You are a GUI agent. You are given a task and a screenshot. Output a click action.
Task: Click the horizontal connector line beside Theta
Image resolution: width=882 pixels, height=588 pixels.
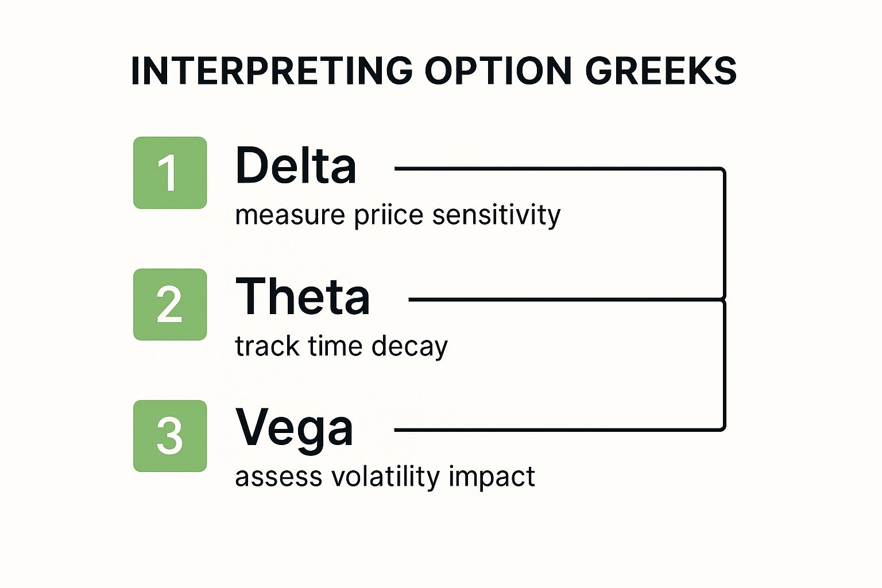tap(564, 299)
